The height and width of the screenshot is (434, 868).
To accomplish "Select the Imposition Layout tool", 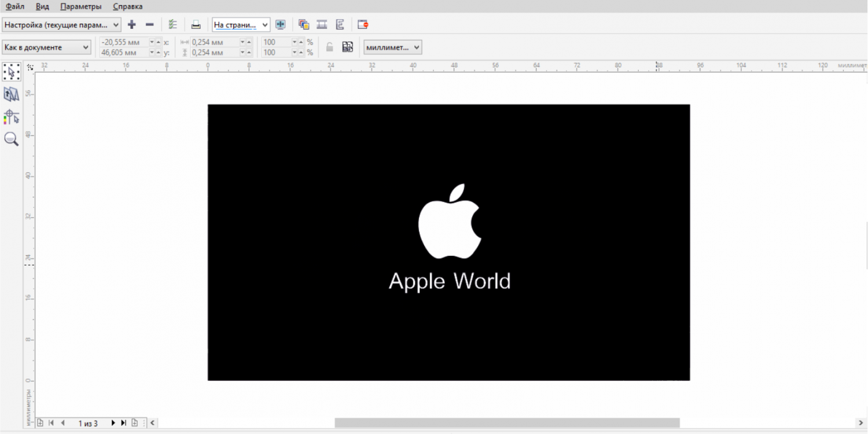I will [12, 94].
